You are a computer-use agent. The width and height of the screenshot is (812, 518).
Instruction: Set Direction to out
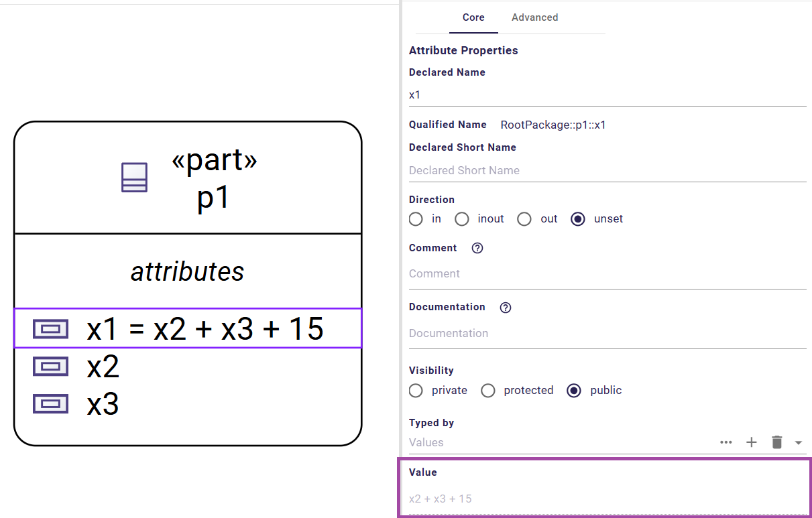pyautogui.click(x=524, y=219)
